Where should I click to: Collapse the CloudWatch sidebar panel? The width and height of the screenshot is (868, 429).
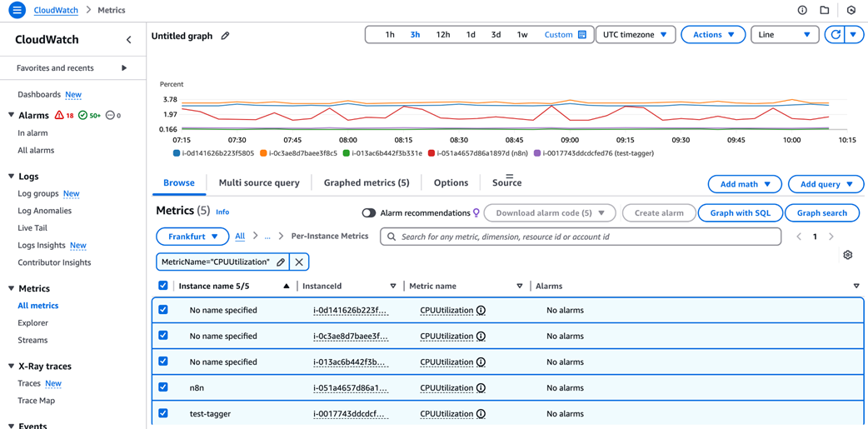(x=128, y=40)
